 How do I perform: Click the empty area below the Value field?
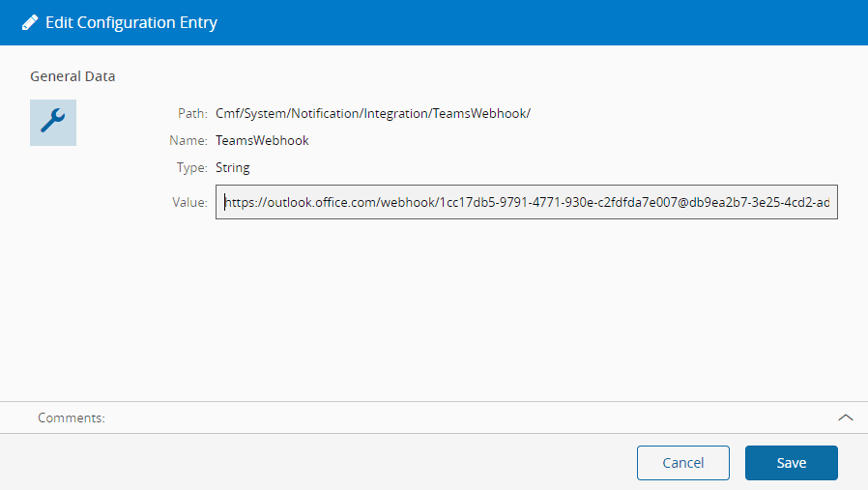pyautogui.click(x=526, y=300)
